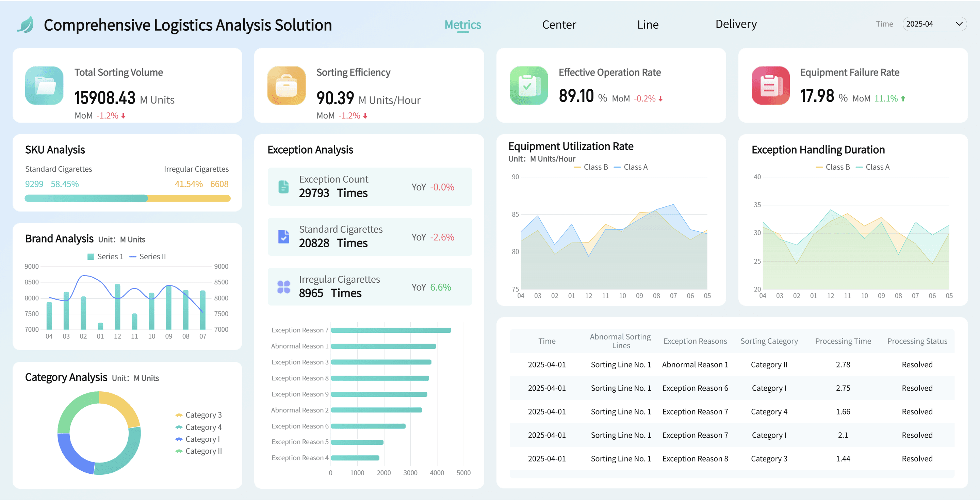This screenshot has width=980, height=500.
Task: Click the Effective Operation Rate clipboard icon
Action: click(x=529, y=86)
